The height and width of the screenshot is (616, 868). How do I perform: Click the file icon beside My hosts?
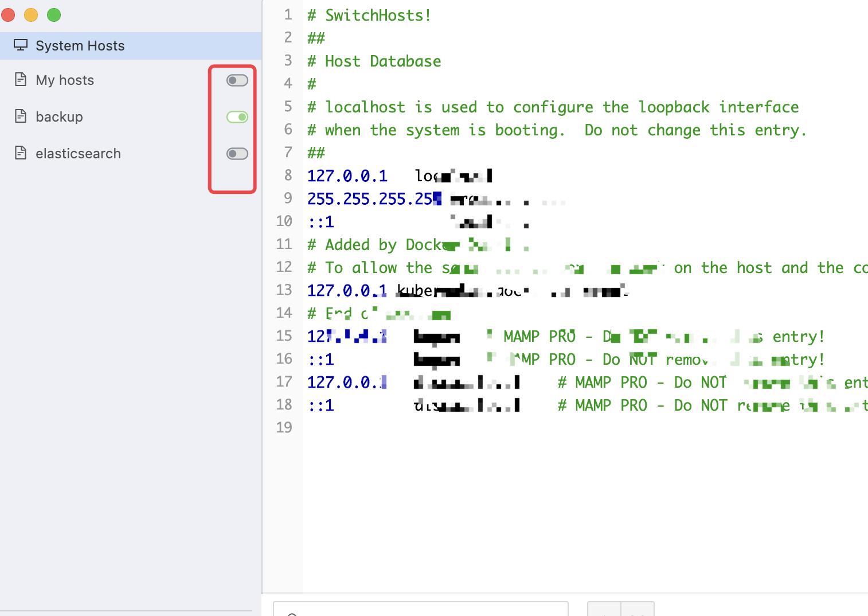21,80
